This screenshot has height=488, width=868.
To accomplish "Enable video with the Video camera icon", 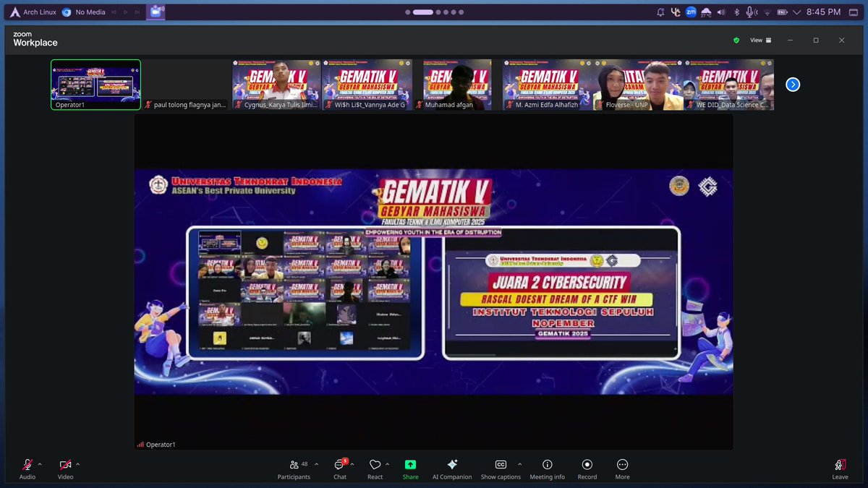I will tap(66, 464).
